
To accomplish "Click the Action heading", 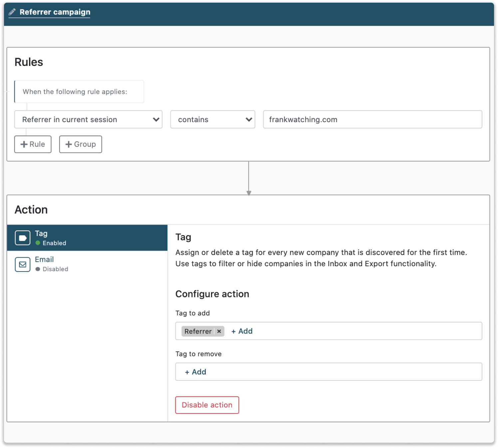I will point(31,210).
